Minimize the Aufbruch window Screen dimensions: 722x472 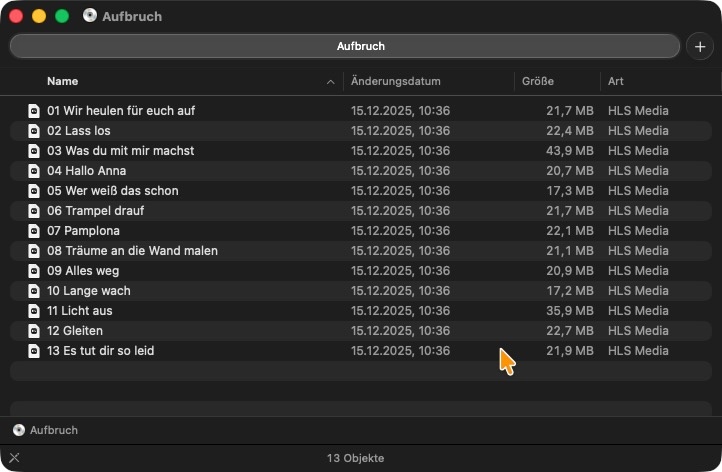click(39, 16)
